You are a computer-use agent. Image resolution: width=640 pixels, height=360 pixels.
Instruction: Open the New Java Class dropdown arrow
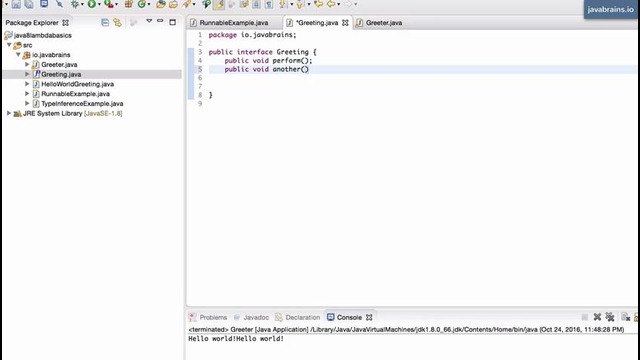point(149,4)
